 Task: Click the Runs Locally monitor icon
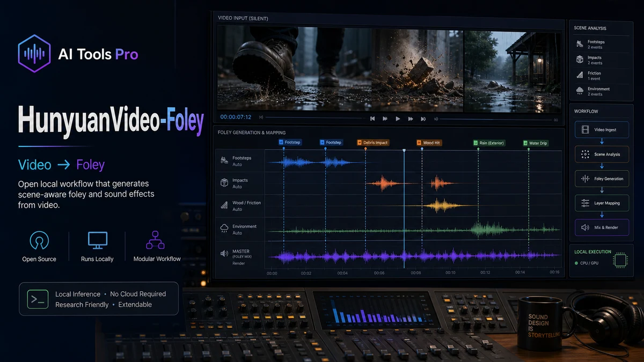click(x=97, y=241)
